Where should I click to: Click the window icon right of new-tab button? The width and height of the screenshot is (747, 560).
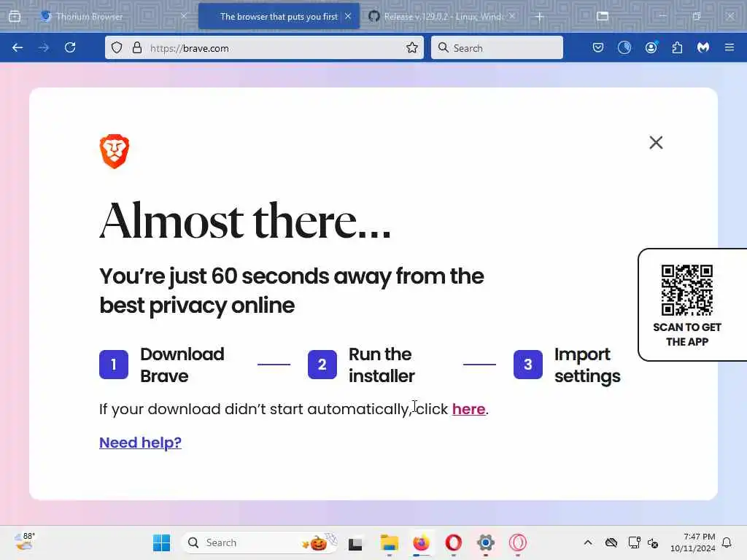603,16
